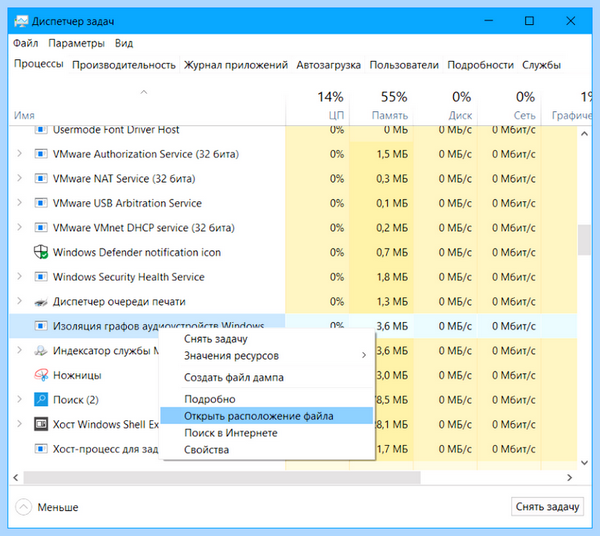The image size is (600, 536).
Task: Open the Файл menu
Action: (26, 43)
